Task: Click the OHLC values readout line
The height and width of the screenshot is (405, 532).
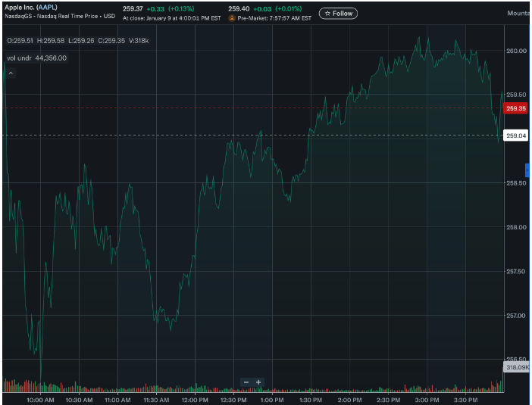Action: tap(77, 41)
